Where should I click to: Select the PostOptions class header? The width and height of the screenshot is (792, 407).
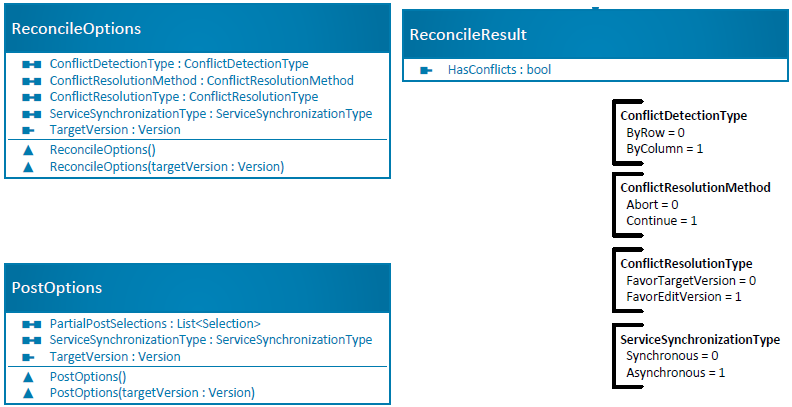click(197, 288)
